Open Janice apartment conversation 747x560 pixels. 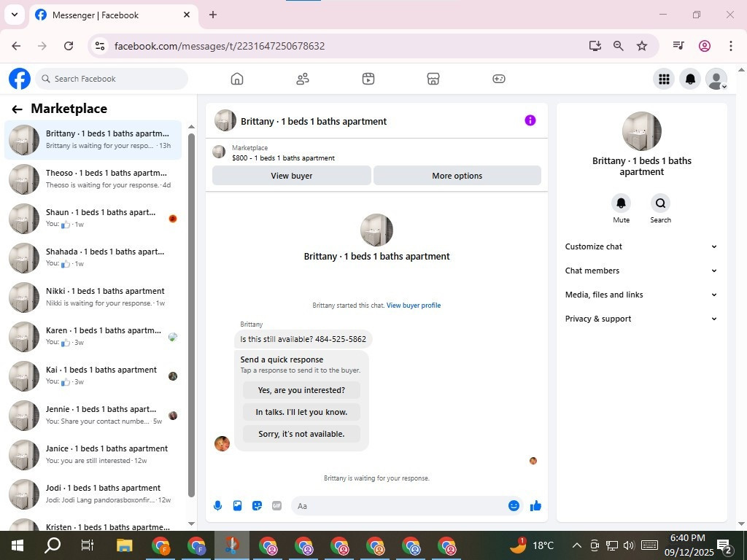(93, 455)
